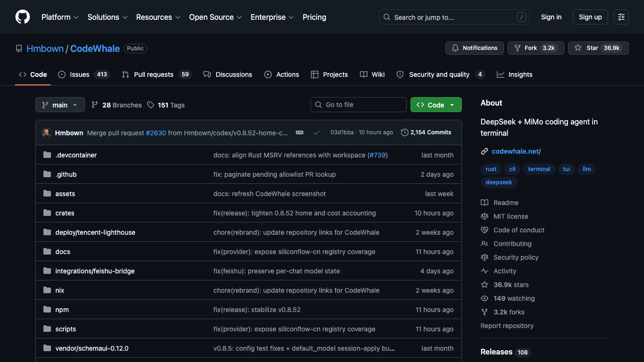The image size is (644, 362).
Task: Open Security and quality tab
Action: [441, 74]
